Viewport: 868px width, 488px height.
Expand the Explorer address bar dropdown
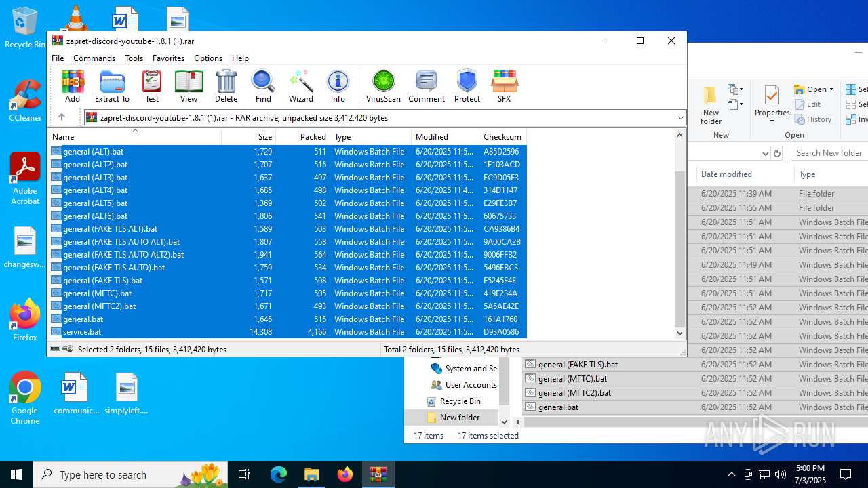765,153
